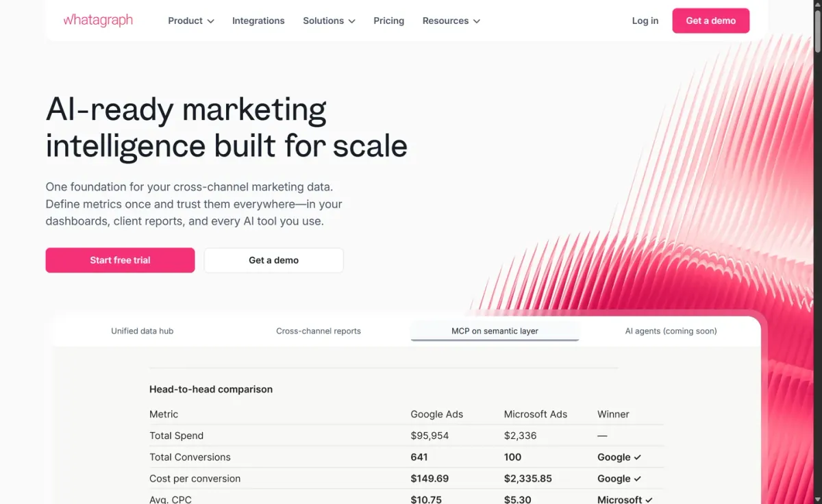Switch to Unified data hub tab

tap(142, 331)
